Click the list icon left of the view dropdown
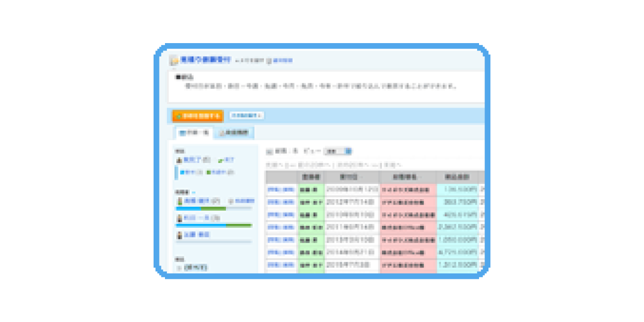 click(269, 151)
